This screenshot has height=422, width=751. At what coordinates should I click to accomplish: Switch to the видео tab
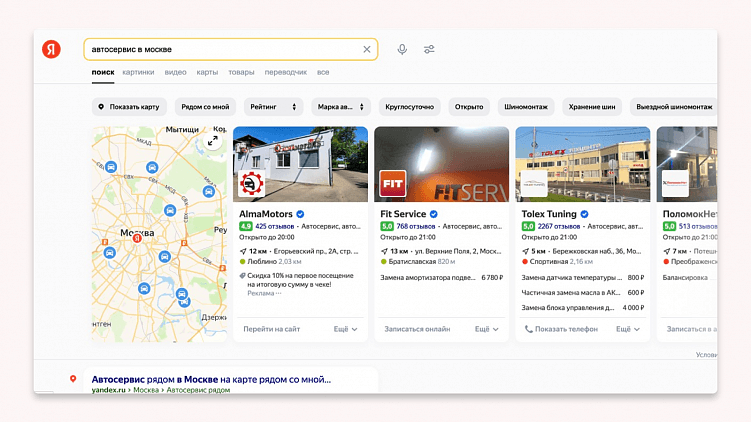[175, 72]
